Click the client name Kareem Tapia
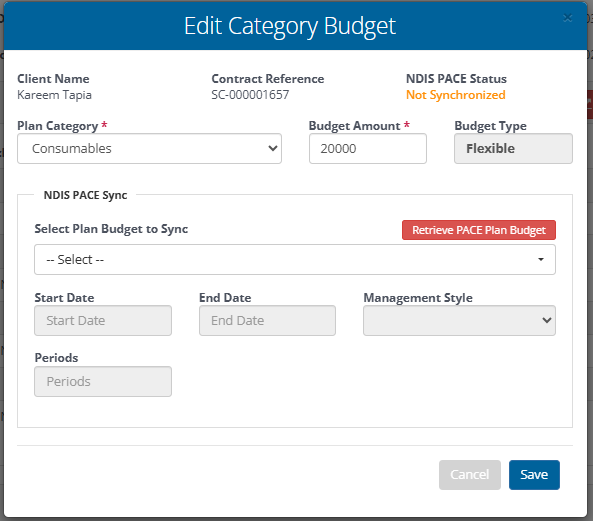 coord(54,95)
